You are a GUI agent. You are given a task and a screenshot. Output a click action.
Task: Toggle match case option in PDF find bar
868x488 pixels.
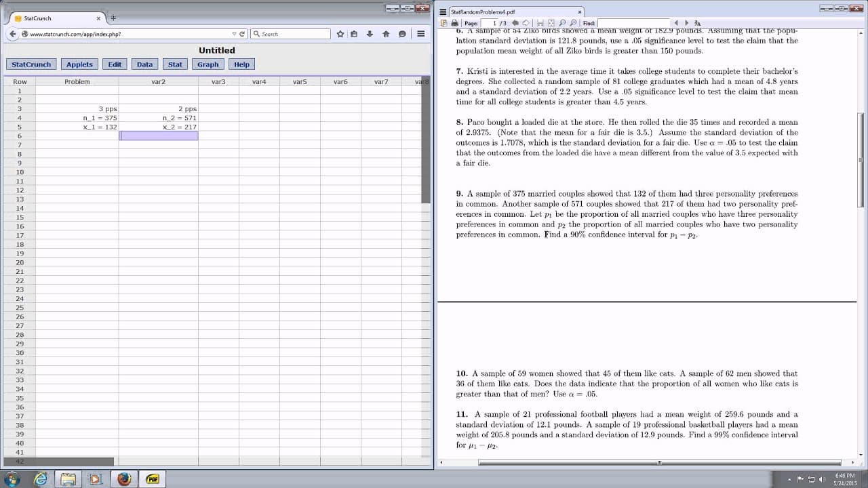(697, 23)
